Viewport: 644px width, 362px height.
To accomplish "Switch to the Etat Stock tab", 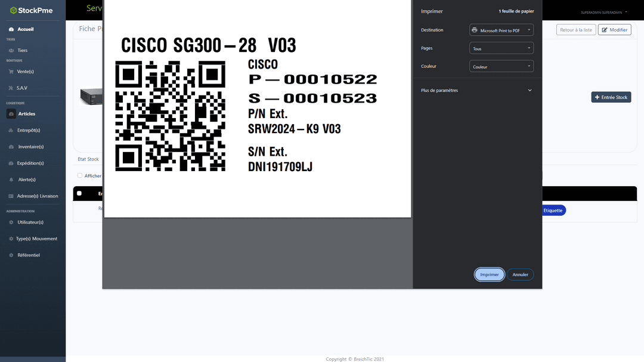I will coord(88,159).
